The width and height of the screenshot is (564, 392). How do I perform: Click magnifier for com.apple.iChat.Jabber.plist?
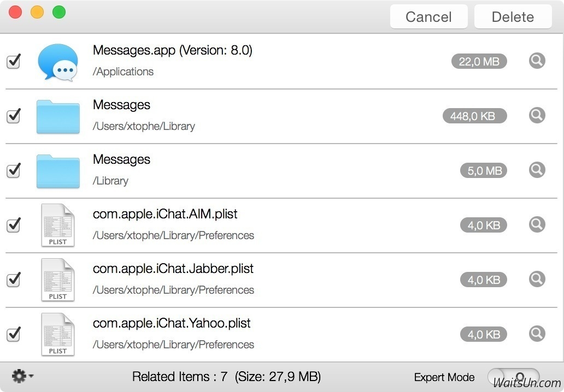pyautogui.click(x=537, y=279)
